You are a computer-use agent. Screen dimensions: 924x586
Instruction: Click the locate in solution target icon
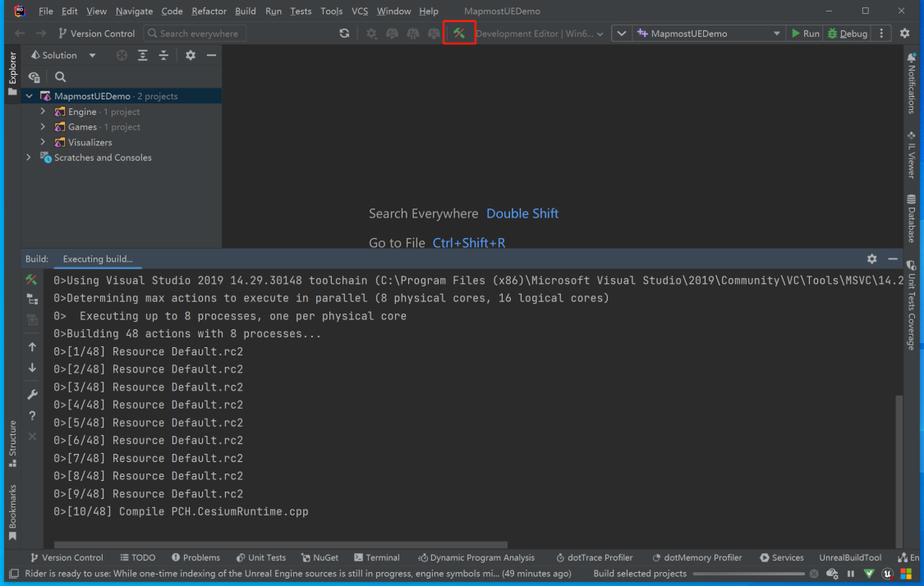tap(122, 55)
